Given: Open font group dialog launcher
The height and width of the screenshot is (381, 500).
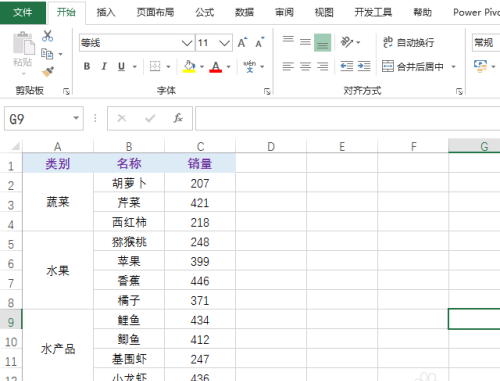Looking at the screenshot, I should pos(267,91).
